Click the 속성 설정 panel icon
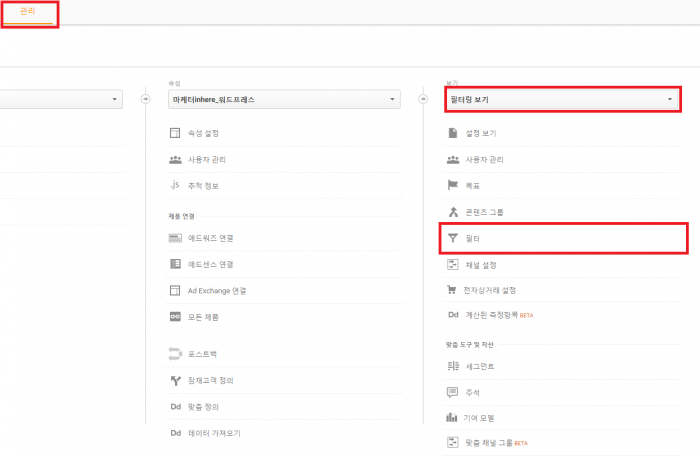 (175, 133)
